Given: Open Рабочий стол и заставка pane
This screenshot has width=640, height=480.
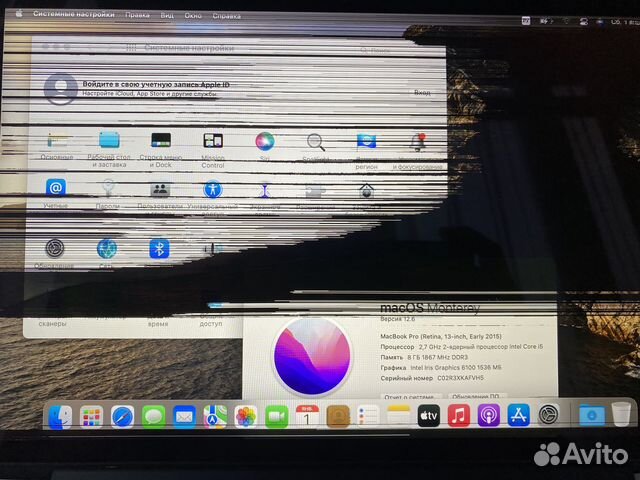Looking at the screenshot, I should [109, 149].
